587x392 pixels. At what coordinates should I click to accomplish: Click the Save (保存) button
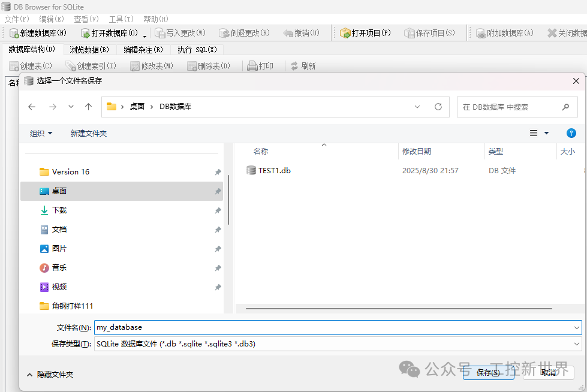pos(487,372)
